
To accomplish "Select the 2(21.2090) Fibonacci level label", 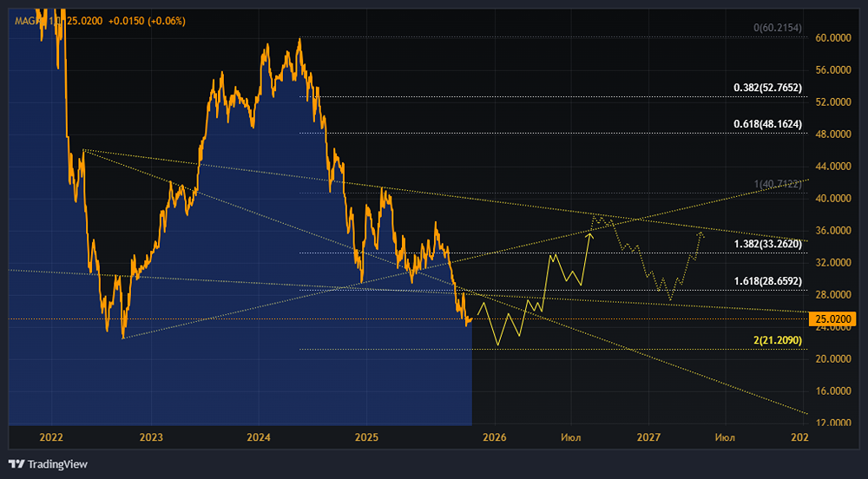I will tap(777, 340).
